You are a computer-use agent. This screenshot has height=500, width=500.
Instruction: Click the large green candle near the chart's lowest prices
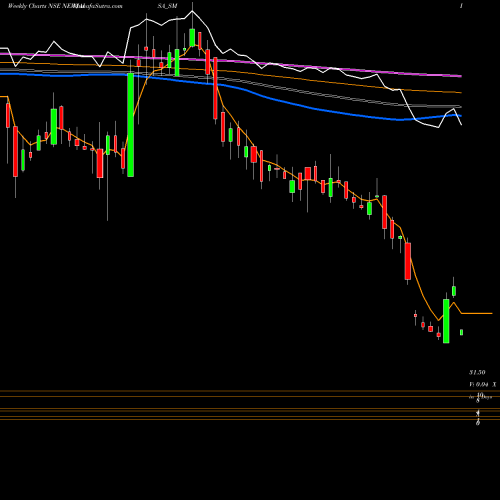click(x=446, y=321)
